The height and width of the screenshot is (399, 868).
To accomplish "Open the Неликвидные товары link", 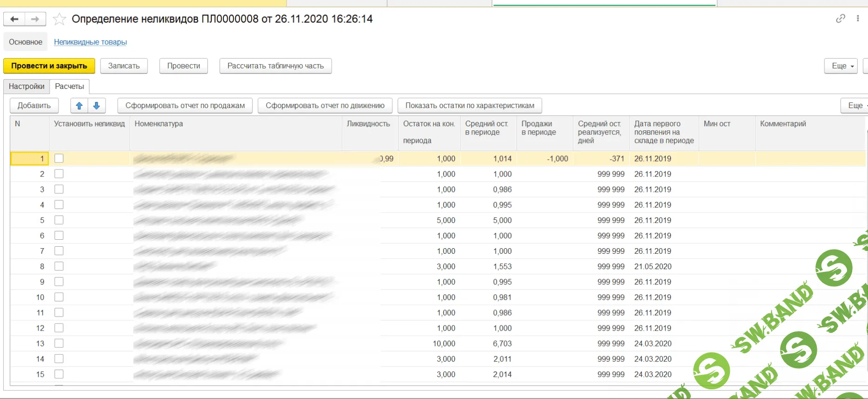I will point(90,42).
